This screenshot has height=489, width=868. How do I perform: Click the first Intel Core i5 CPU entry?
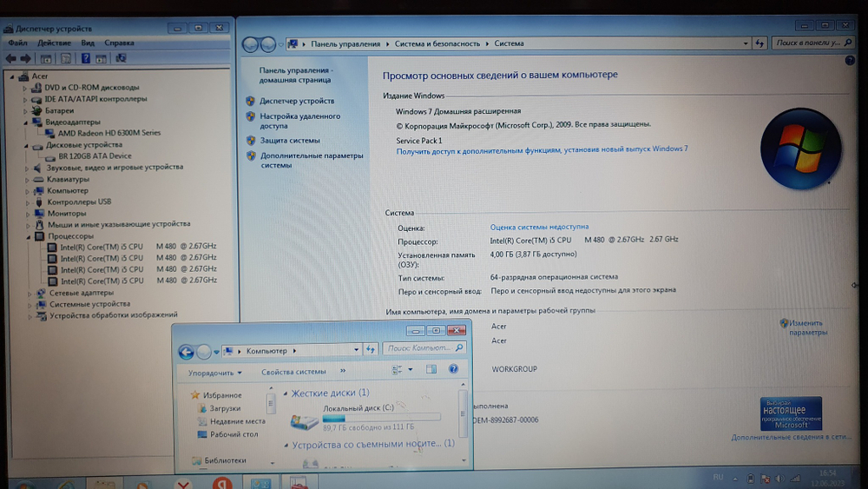[x=138, y=247]
